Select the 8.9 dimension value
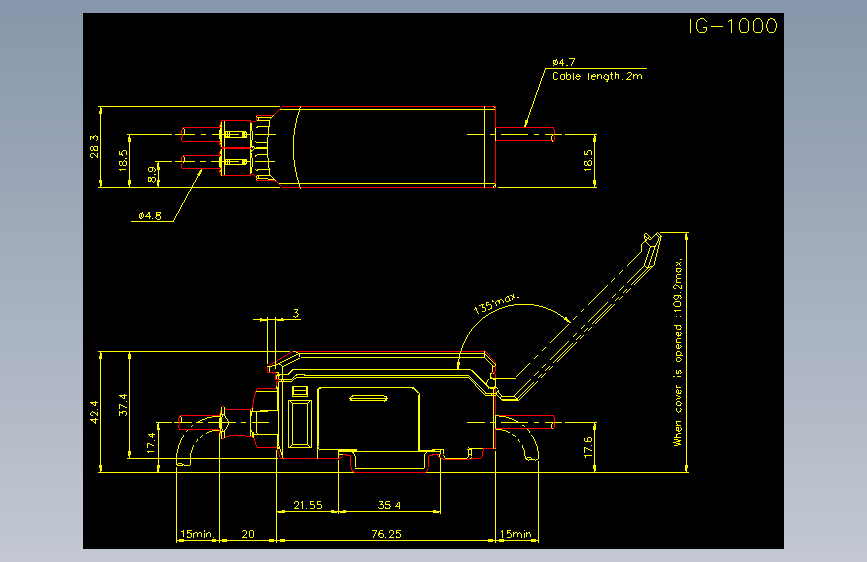867x562 pixels. click(152, 175)
